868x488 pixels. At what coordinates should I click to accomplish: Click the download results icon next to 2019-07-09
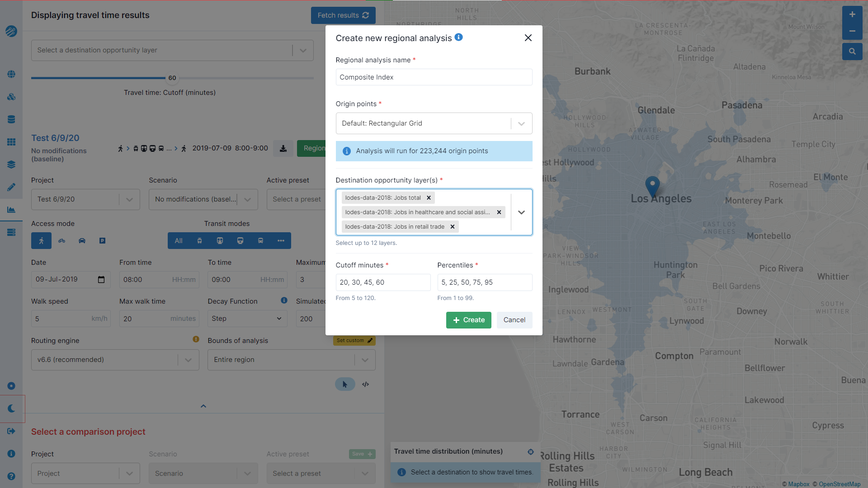pos(283,148)
